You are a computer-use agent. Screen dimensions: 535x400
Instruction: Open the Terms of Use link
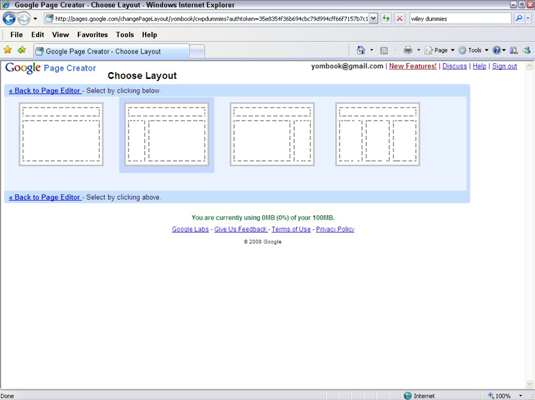[291, 229]
